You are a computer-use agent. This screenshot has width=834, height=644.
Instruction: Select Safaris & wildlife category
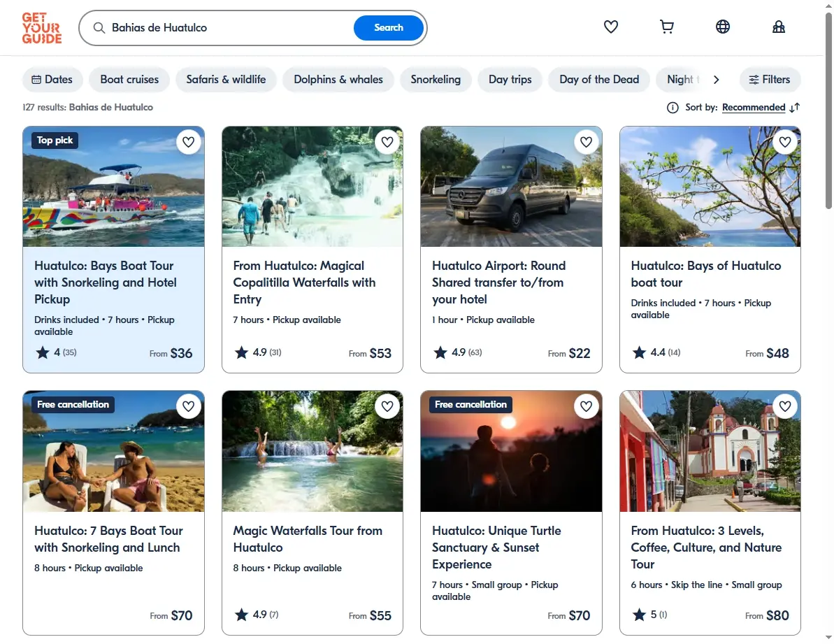pyautogui.click(x=226, y=79)
